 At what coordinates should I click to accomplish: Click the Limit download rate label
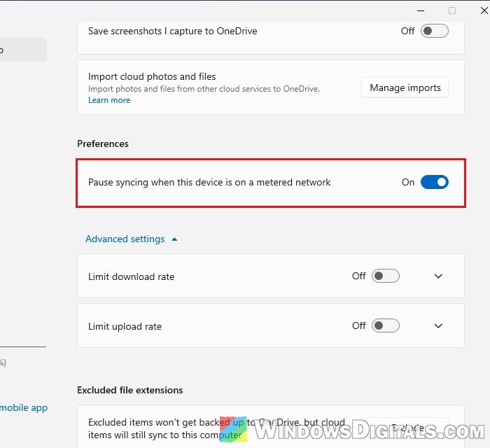(132, 276)
